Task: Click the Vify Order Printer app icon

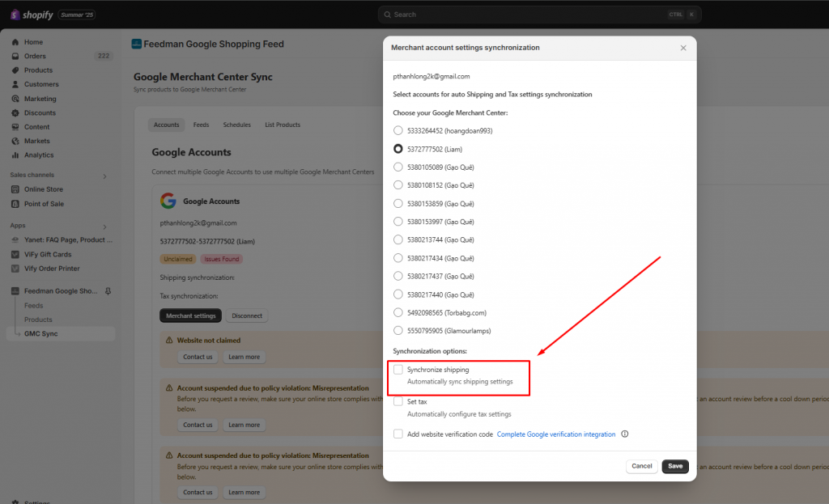Action: point(15,269)
